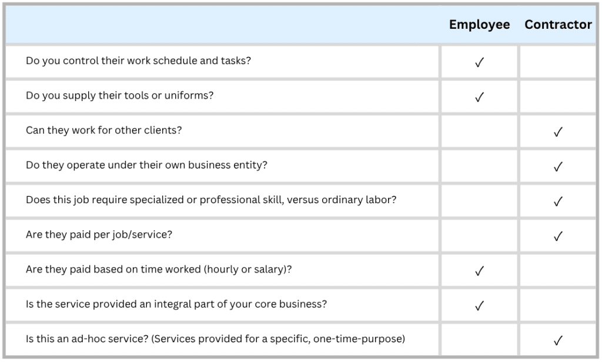Click the Employee checkmark for hourly or salary

479,271
